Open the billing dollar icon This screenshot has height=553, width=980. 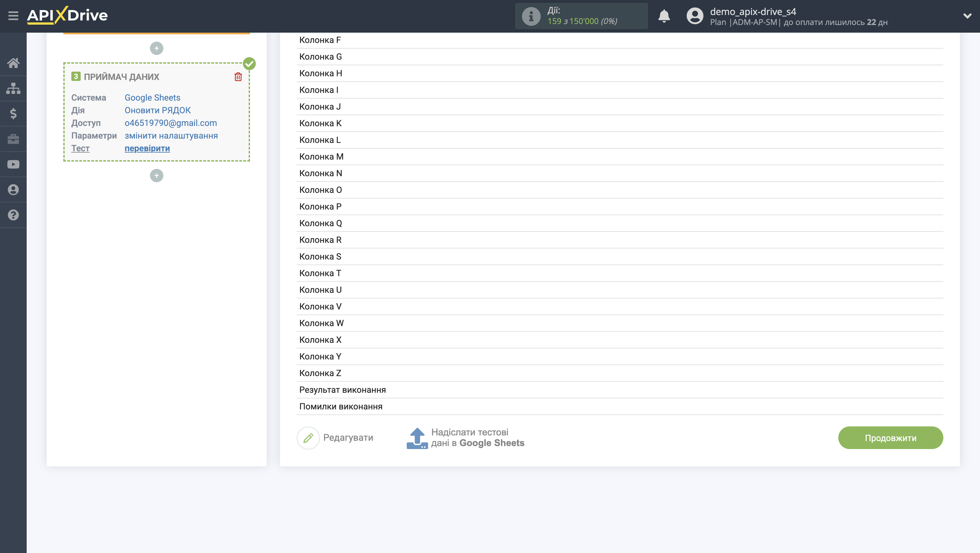pos(13,114)
